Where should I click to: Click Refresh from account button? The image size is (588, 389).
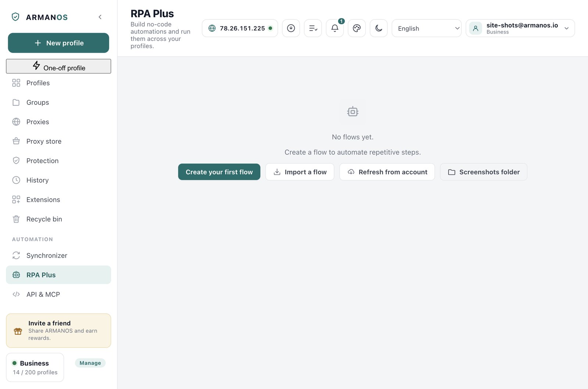(x=387, y=172)
